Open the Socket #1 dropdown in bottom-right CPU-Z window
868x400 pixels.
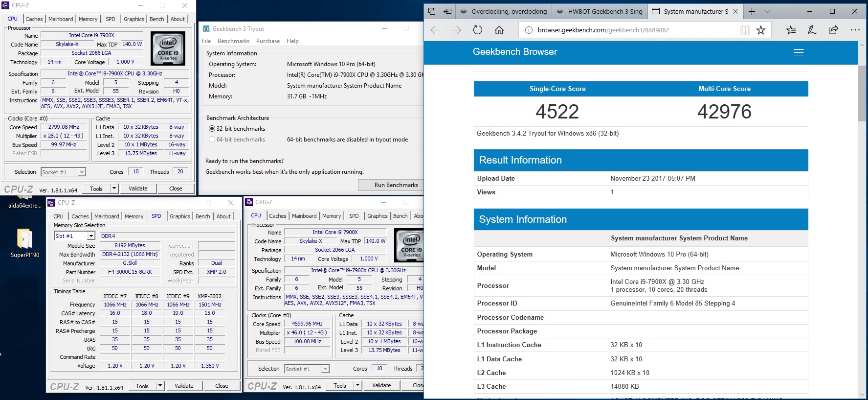coord(326,369)
